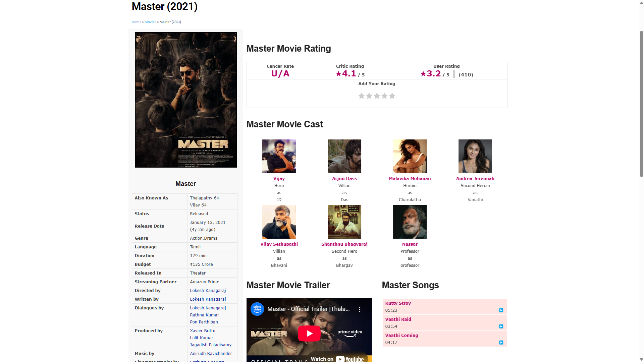The image size is (644, 362).
Task: Play the Vaathi Raid song
Action: coord(501,326)
